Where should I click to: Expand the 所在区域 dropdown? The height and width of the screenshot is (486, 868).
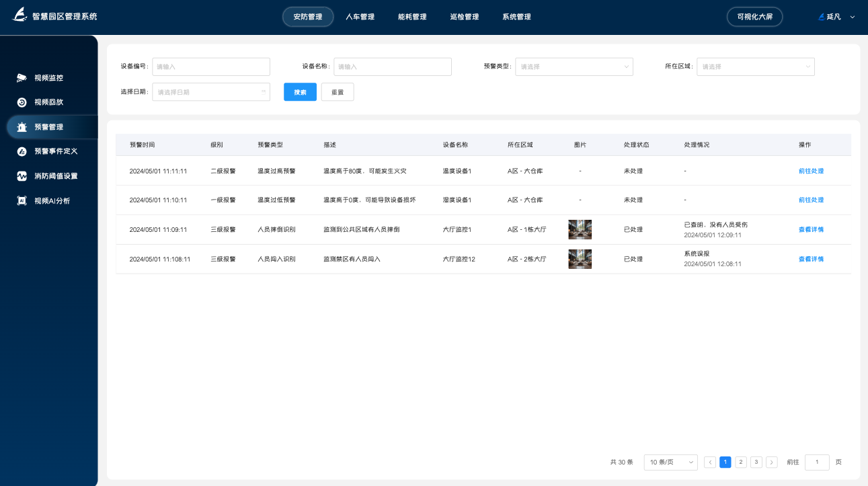755,67
